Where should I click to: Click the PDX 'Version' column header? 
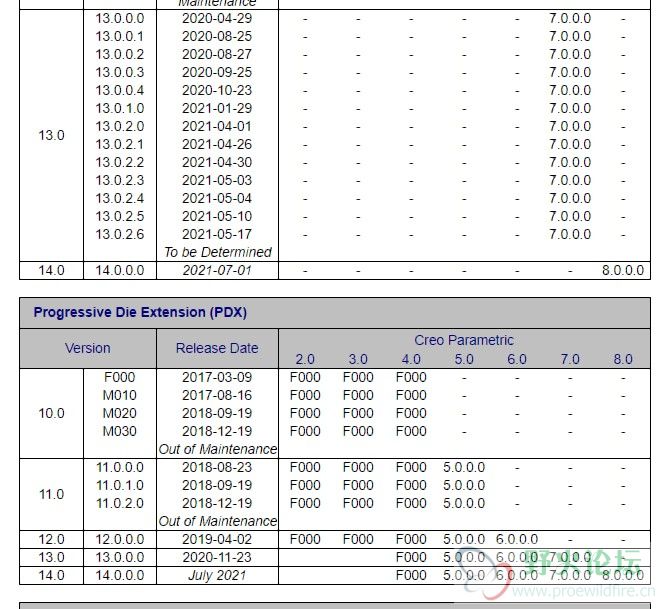pos(88,349)
